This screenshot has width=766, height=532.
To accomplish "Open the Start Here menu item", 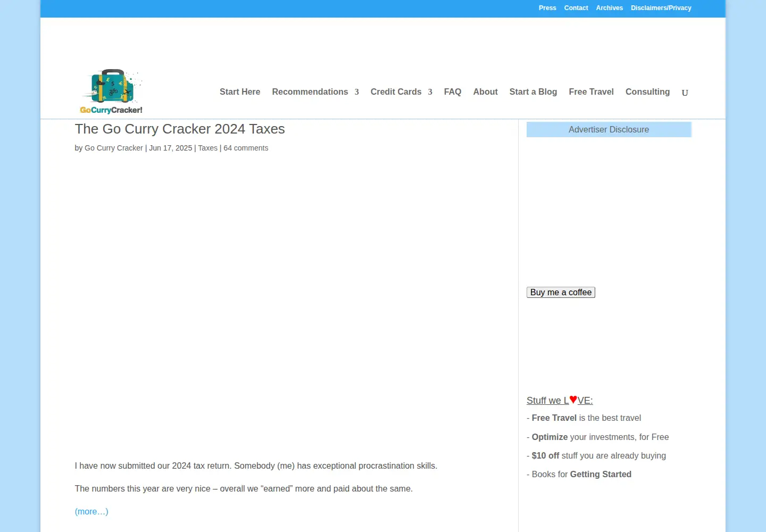I will coord(240,92).
